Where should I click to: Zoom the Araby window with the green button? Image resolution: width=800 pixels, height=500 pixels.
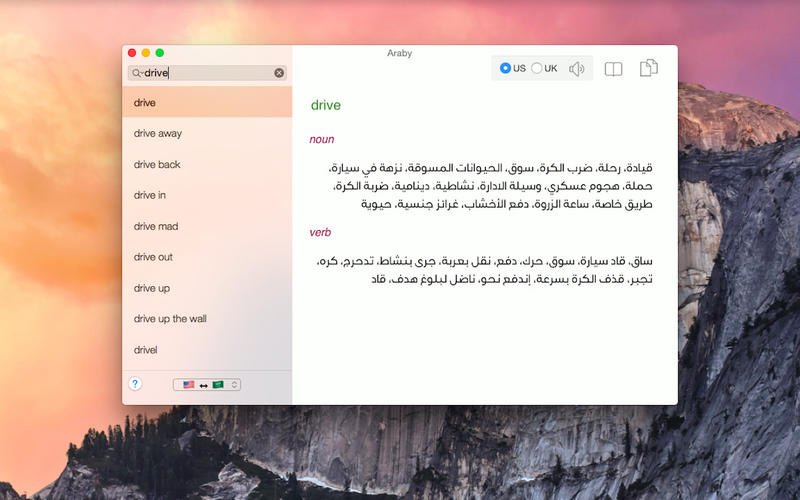pos(160,52)
